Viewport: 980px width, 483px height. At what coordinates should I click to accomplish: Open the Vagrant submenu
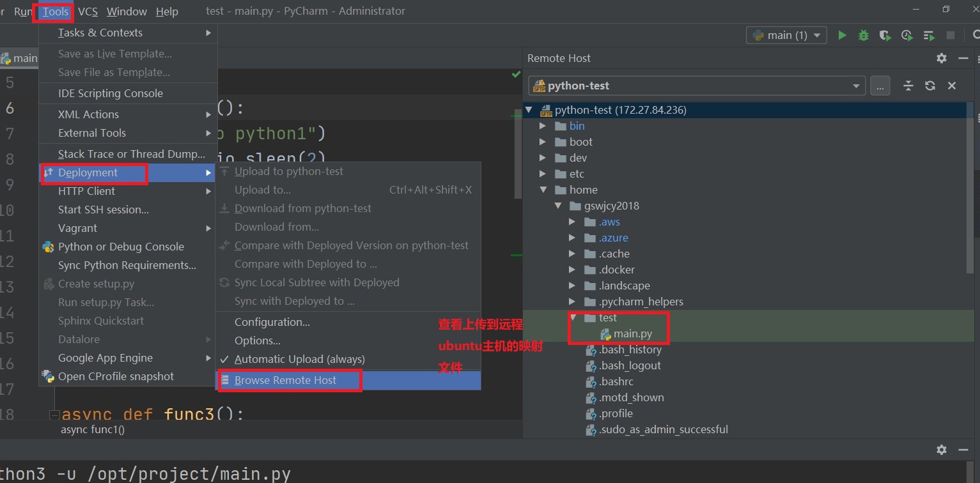pos(128,228)
